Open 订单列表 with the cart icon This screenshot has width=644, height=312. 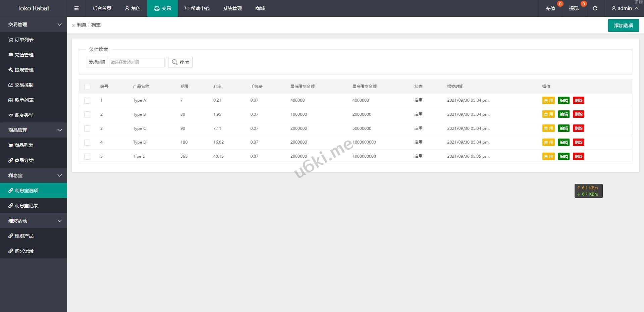[21, 40]
